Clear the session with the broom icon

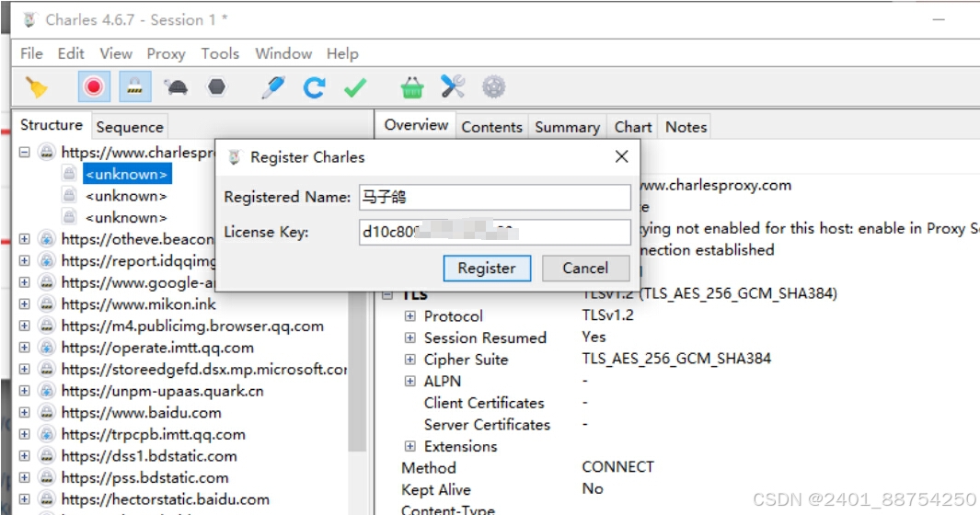point(36,86)
